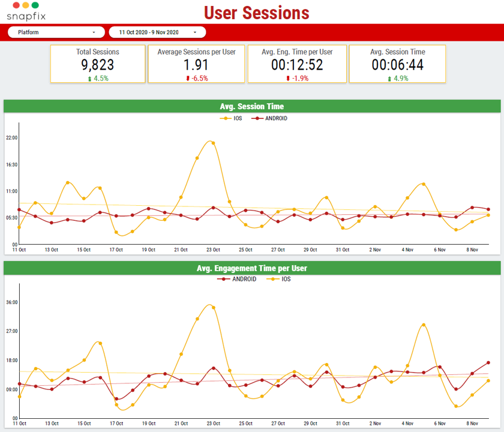Select the Average Sessions per User 1.91 scorecard

(196, 64)
